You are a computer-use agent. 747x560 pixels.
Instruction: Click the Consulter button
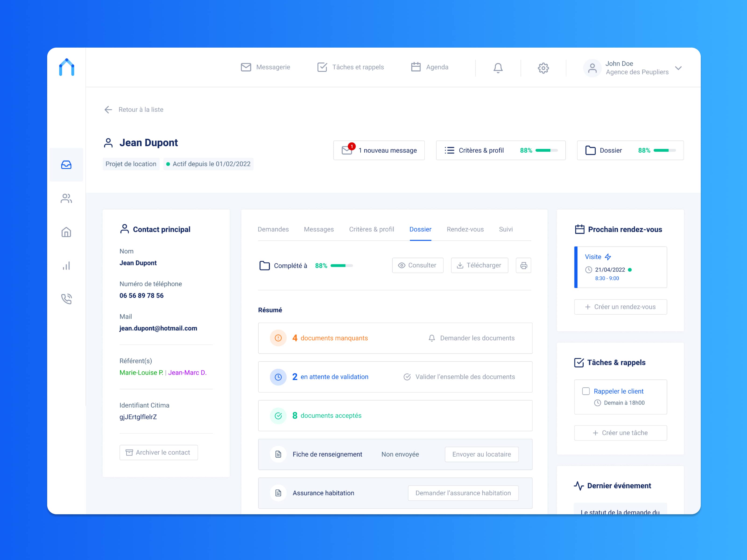coord(418,265)
